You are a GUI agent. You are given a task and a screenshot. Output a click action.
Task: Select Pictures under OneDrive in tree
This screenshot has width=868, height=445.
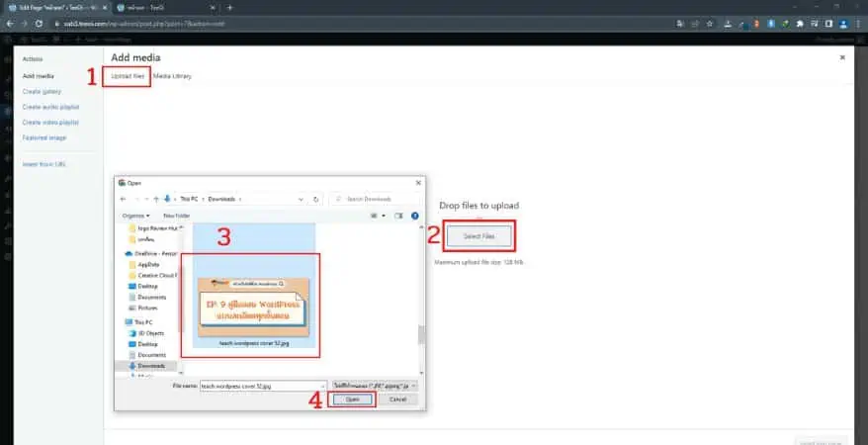point(143,308)
